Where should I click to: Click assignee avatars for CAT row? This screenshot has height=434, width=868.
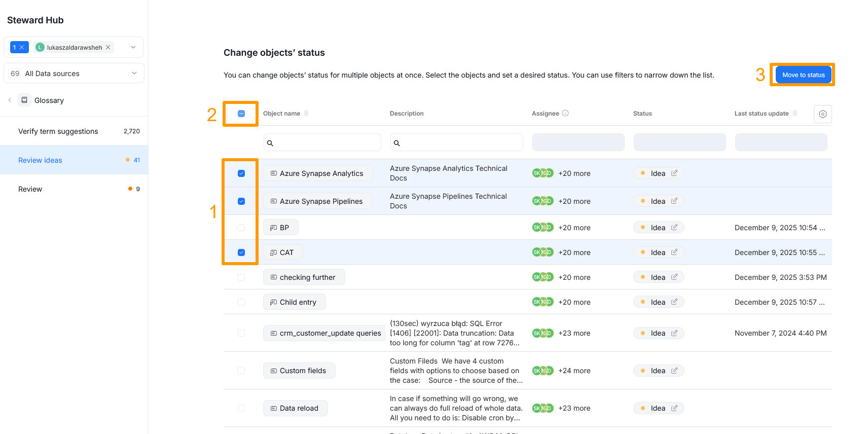(x=542, y=252)
